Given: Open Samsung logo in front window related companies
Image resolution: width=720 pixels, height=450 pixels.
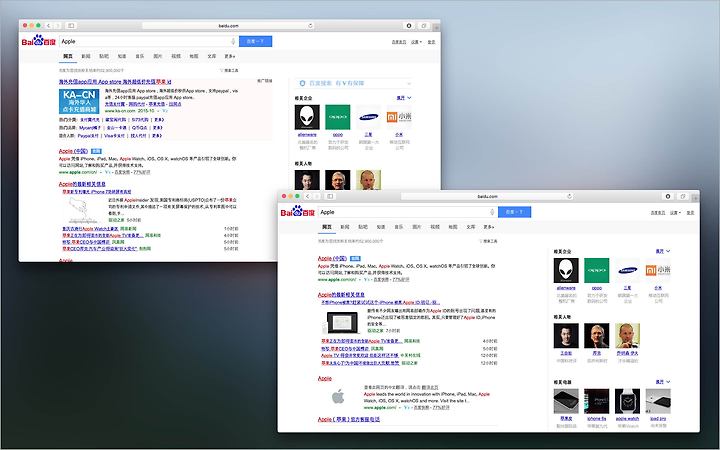Looking at the screenshot, I should 627,270.
